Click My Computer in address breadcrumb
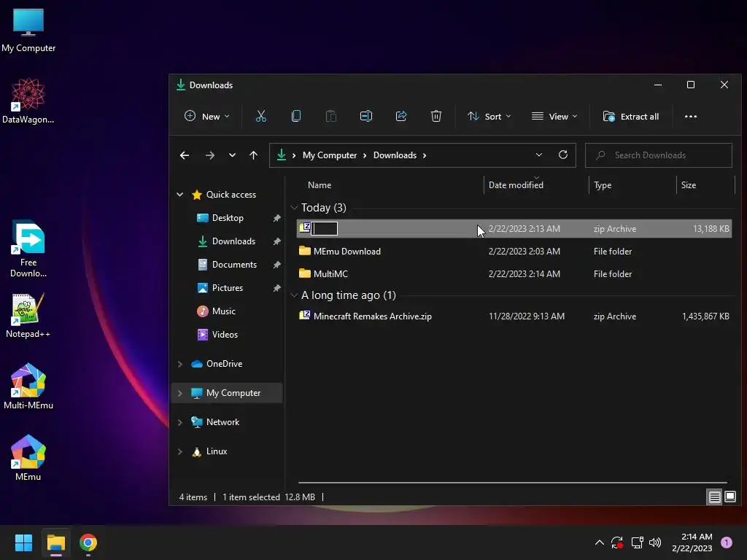This screenshot has height=560, width=747. click(x=330, y=155)
